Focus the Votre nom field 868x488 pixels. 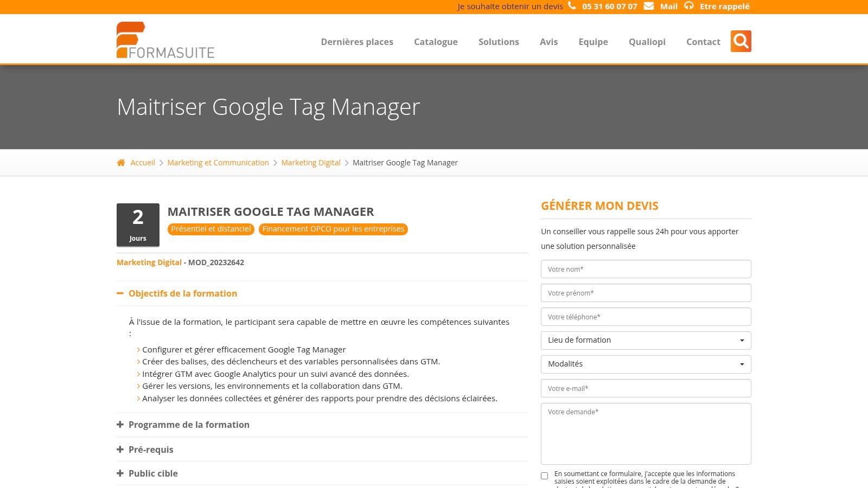pyautogui.click(x=646, y=269)
